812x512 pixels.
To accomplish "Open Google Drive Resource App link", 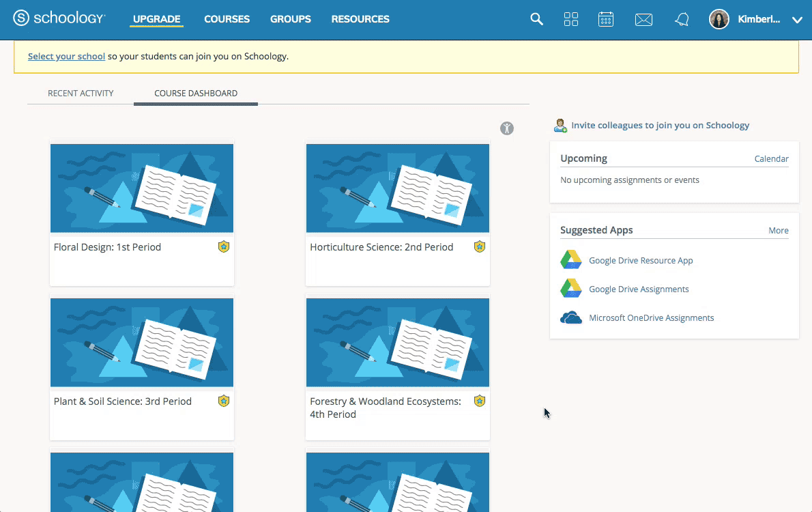I will (x=641, y=260).
